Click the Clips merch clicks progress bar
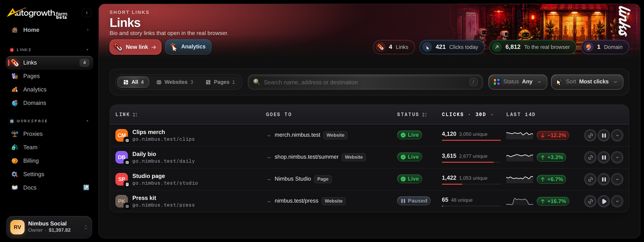 click(x=471, y=140)
